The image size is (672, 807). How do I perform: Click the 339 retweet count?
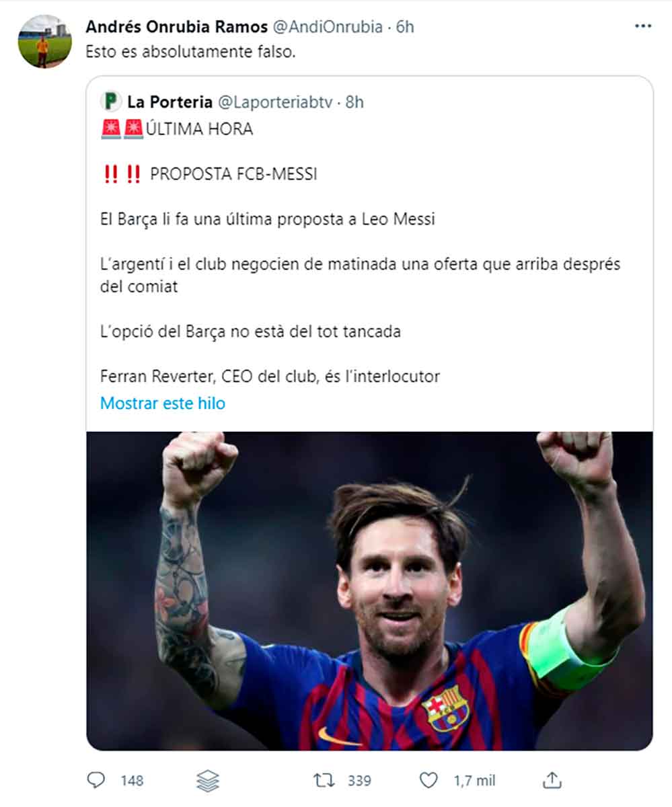click(360, 780)
